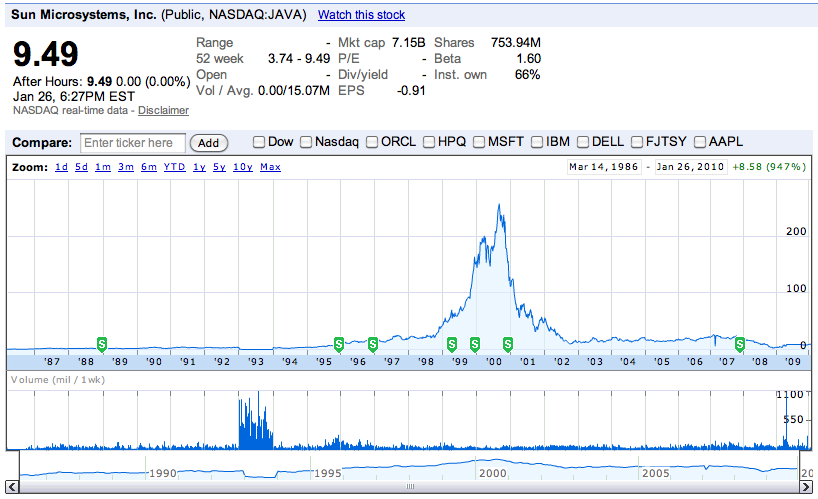Focus the Enter ticker here field

coord(133,143)
